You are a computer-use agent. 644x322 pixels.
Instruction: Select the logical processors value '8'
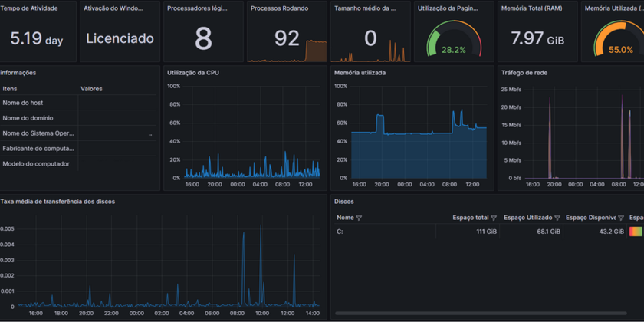pyautogui.click(x=203, y=38)
